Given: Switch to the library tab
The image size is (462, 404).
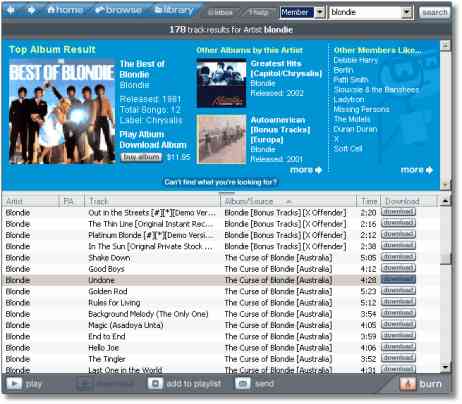Looking at the screenshot, I should point(174,10).
